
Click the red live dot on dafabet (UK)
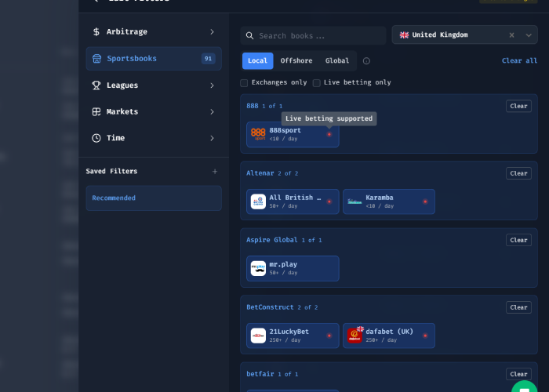tap(425, 336)
